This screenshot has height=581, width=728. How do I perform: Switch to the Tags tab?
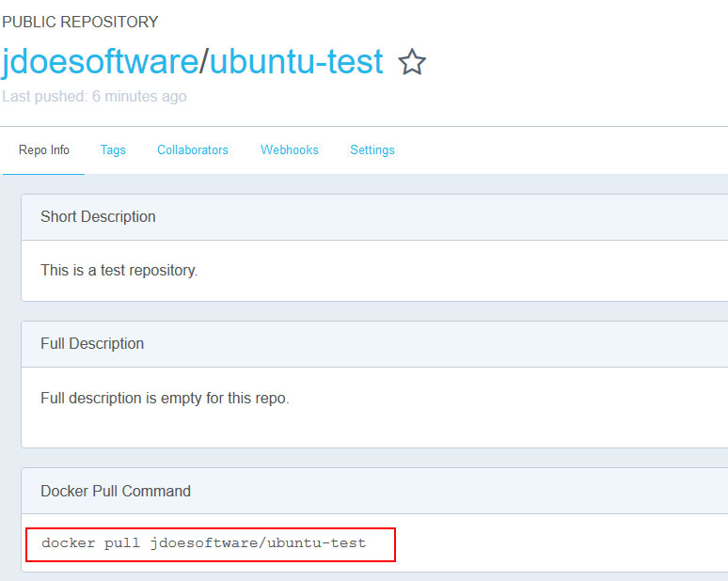click(113, 149)
